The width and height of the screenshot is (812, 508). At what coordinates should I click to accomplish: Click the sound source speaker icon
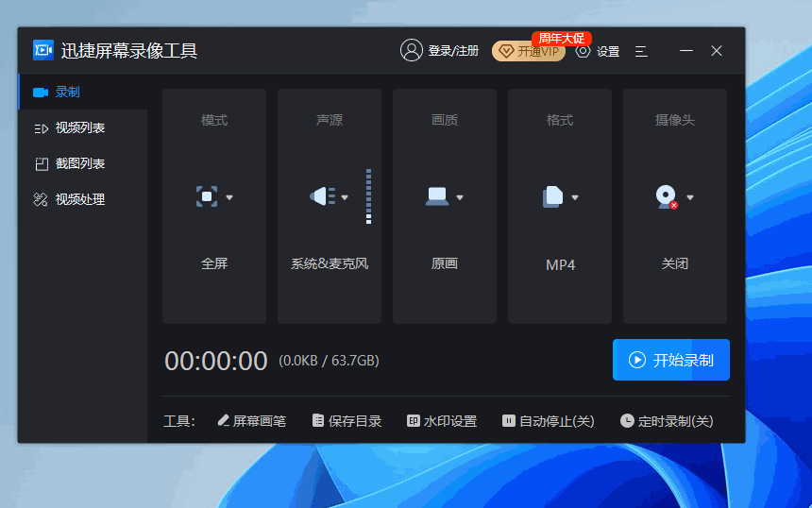click(x=322, y=196)
